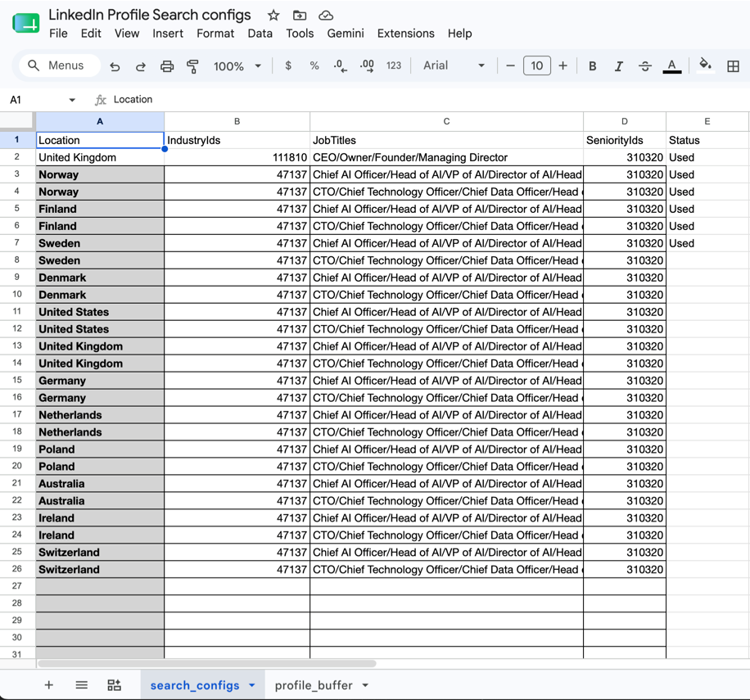Open the Help menu

coord(459,34)
